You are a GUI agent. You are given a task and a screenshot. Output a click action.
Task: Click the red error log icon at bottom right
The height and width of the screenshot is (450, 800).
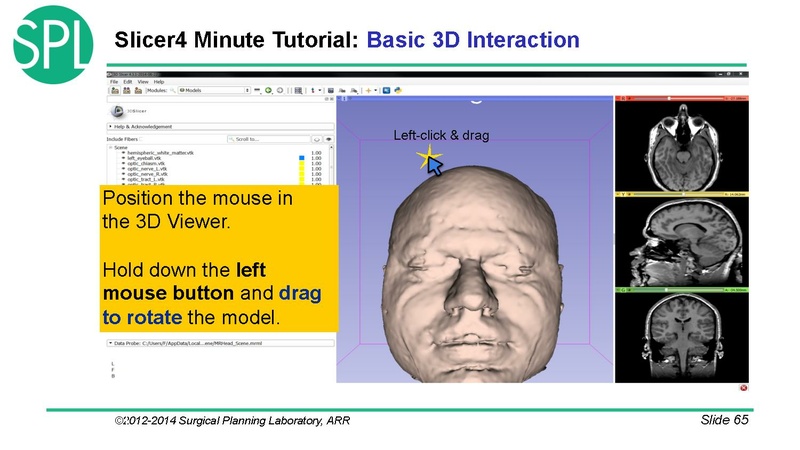pos(744,388)
